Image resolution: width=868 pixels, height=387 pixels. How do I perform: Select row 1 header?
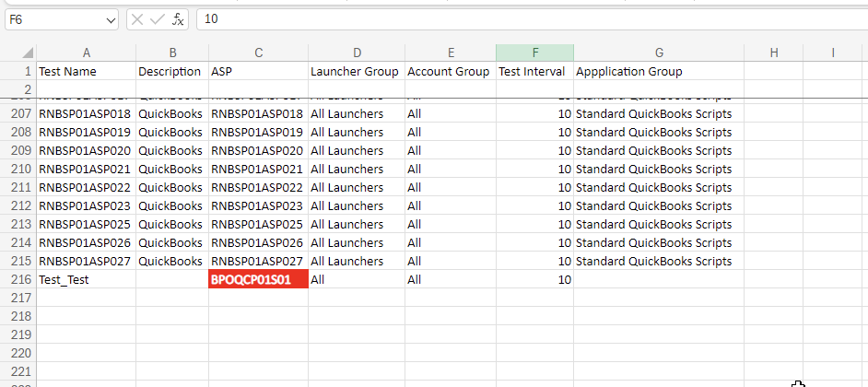[18, 72]
